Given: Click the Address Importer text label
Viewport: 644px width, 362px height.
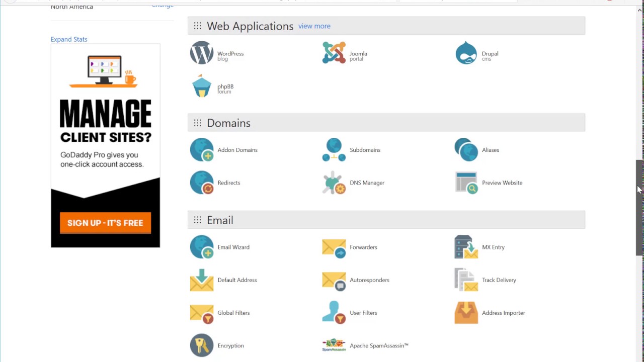Looking at the screenshot, I should pos(504,313).
